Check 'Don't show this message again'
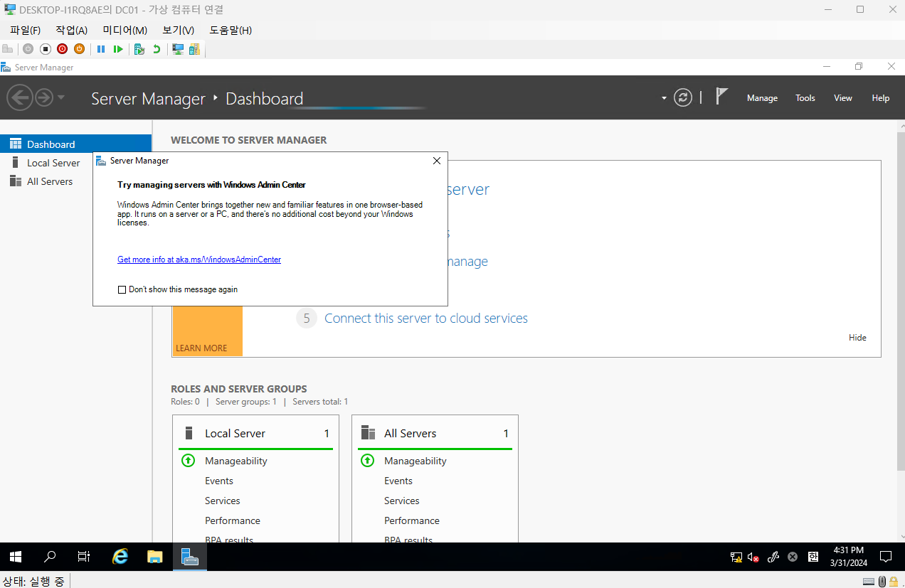The height and width of the screenshot is (588, 905). [122, 289]
